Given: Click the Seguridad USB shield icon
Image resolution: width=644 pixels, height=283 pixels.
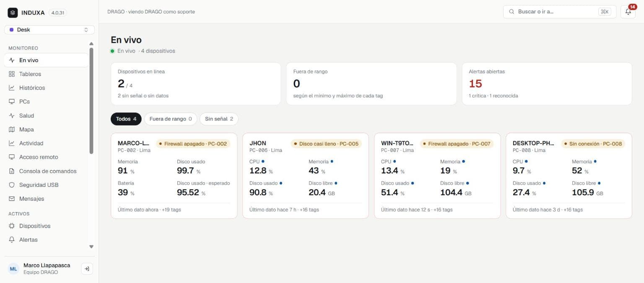Looking at the screenshot, I should [x=12, y=185].
